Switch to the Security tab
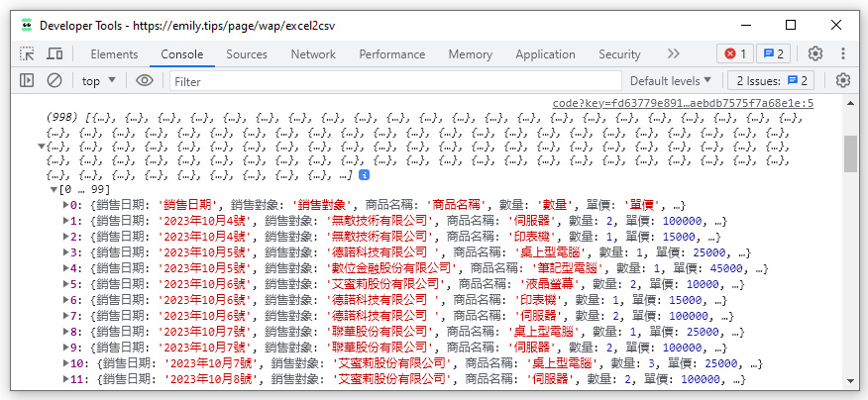The height and width of the screenshot is (400, 868). coord(619,54)
